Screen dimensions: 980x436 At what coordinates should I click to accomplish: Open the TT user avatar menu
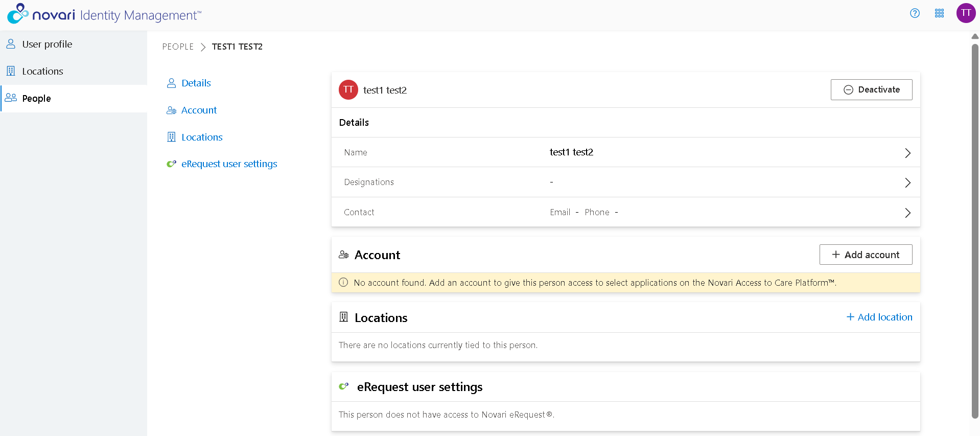(966, 13)
